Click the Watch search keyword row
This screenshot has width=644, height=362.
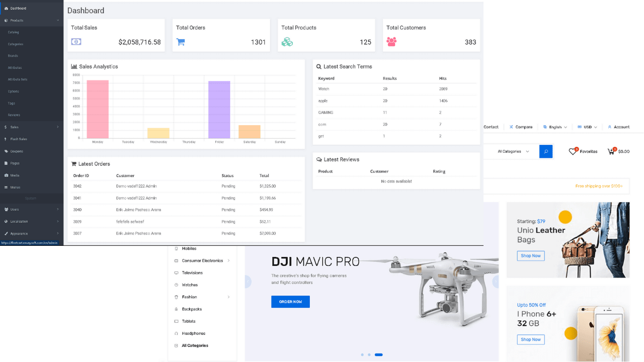point(396,89)
